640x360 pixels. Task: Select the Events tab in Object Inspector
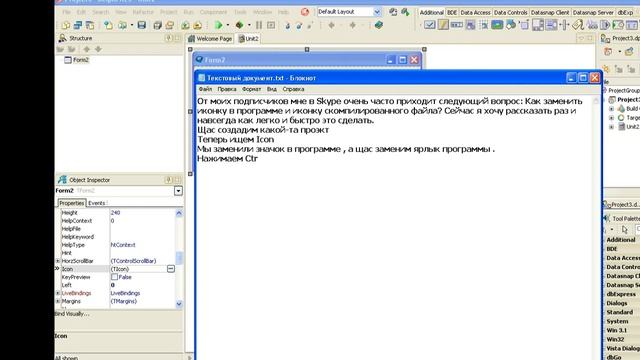pos(97,203)
